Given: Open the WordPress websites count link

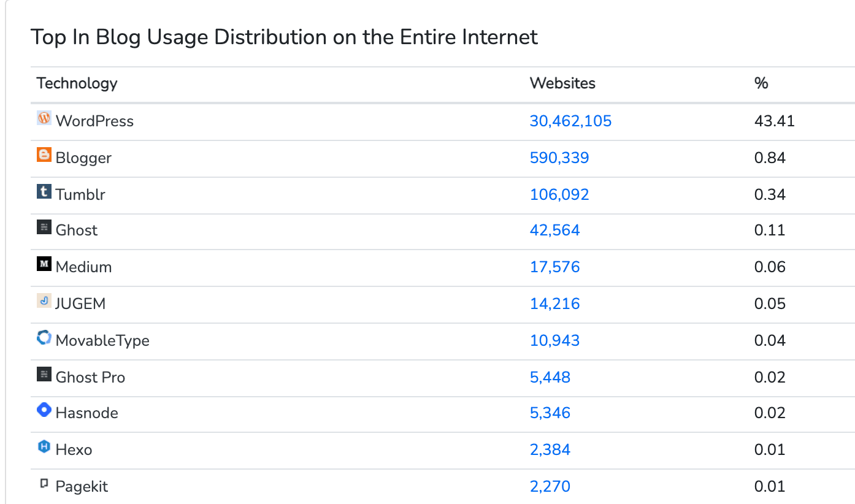Looking at the screenshot, I should [570, 121].
